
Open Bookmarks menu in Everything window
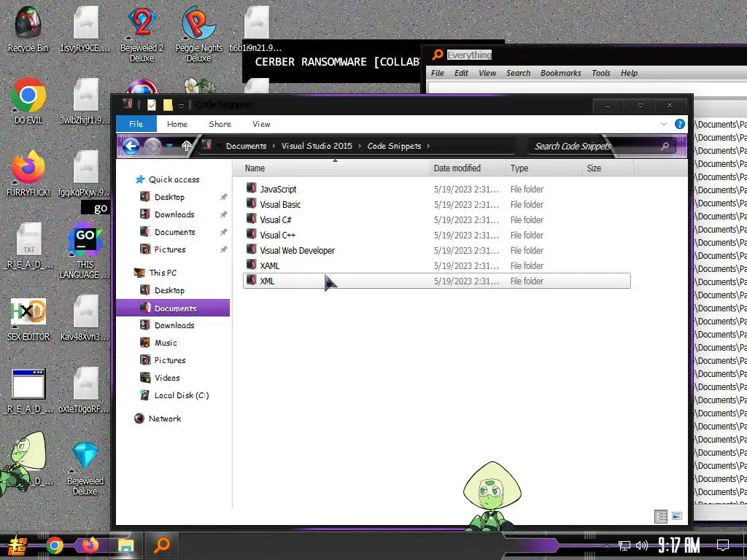tap(561, 73)
